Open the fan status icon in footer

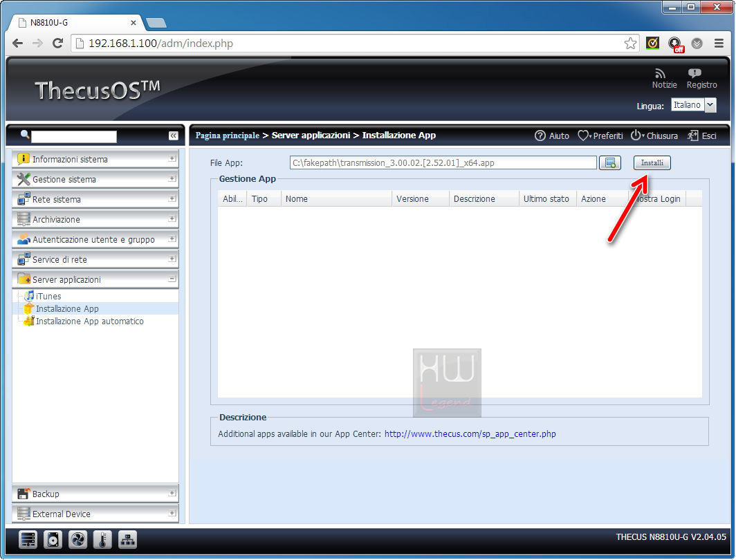coord(77,540)
